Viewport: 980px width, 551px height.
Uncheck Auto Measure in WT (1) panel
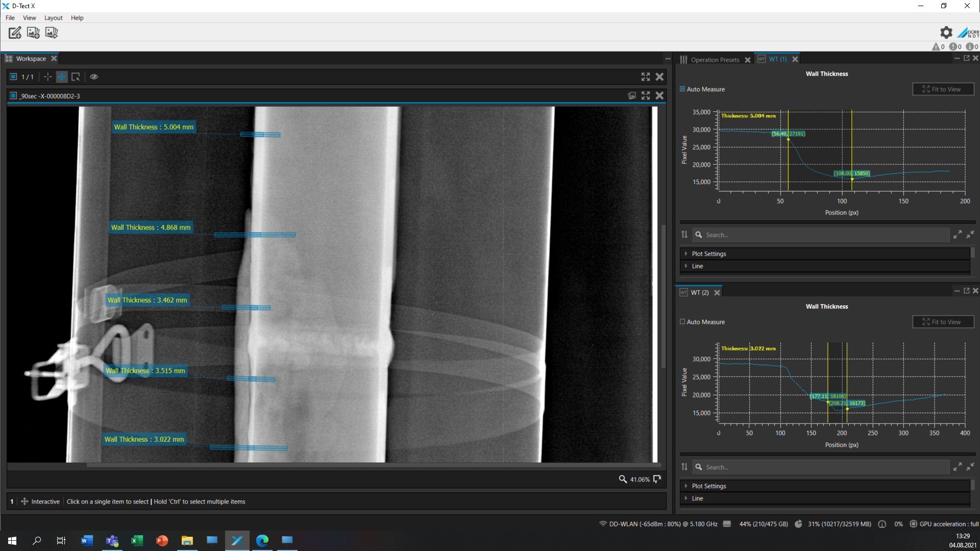pyautogui.click(x=682, y=89)
